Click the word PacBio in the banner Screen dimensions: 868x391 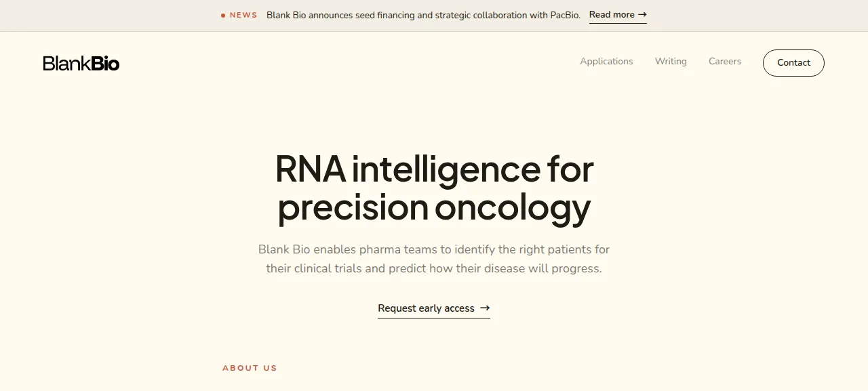click(x=565, y=15)
